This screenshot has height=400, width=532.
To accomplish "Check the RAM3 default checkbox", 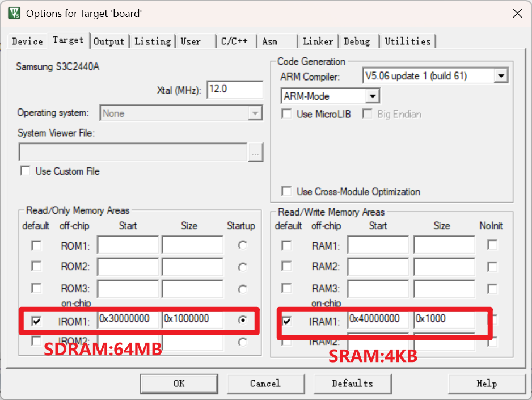I will (x=286, y=288).
